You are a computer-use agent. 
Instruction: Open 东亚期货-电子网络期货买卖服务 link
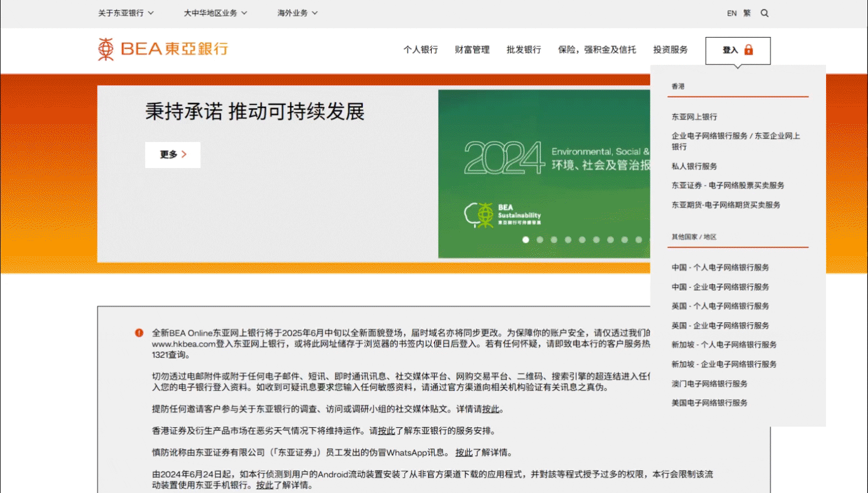pos(726,204)
